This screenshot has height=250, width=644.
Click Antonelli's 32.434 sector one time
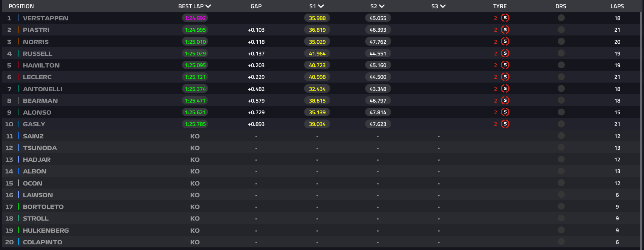point(317,89)
